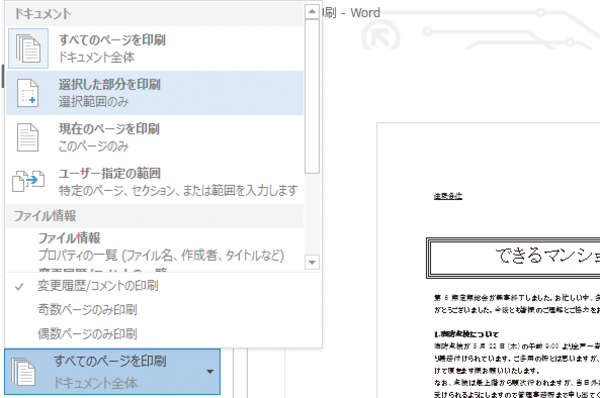Image resolution: width=600 pixels, height=398 pixels.
Task: Click the stacked pages icon in the dropdown button
Action: point(23,372)
